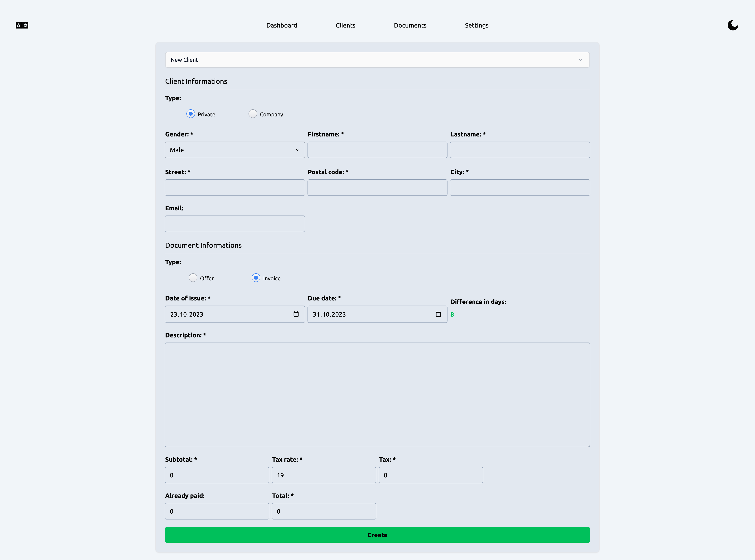Click the Document Informations heading
The width and height of the screenshot is (755, 560).
point(203,245)
